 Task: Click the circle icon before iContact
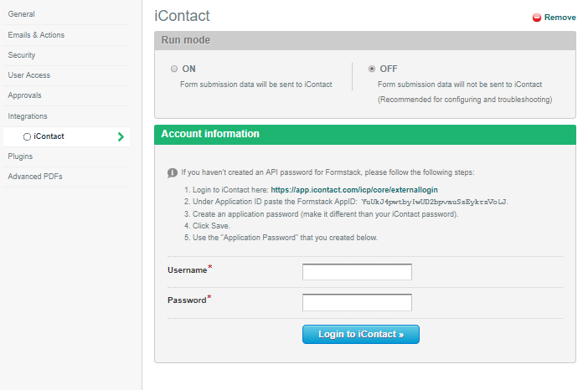(27, 136)
